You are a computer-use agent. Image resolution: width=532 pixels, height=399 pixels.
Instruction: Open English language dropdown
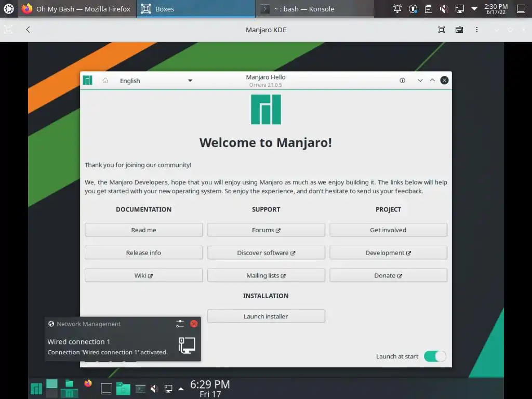tap(156, 81)
